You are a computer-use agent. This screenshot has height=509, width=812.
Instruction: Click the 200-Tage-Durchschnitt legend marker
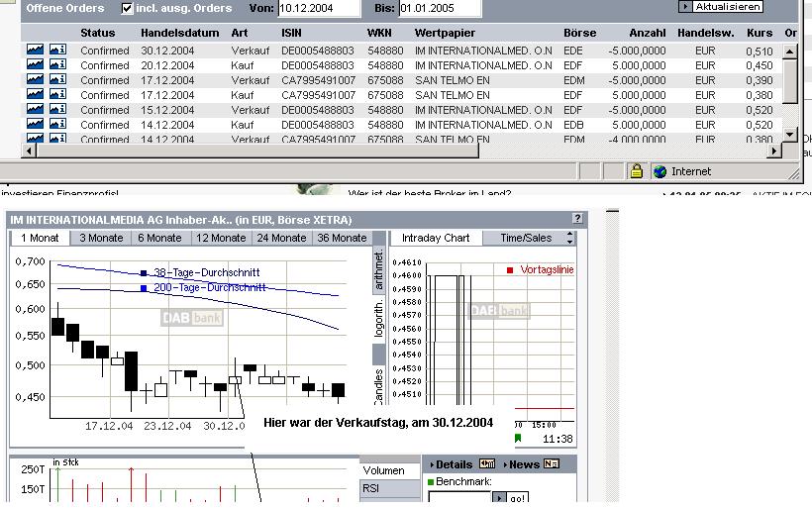144,288
